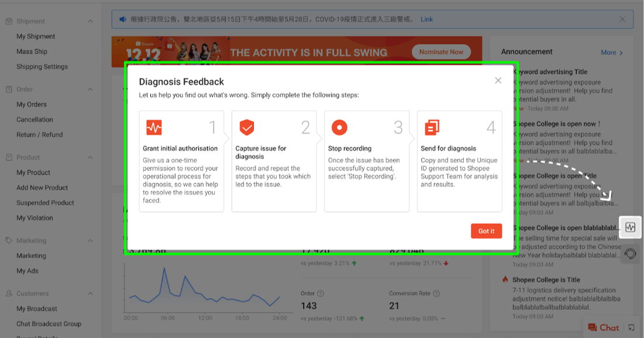Click the "Got it" button in the dialog
This screenshot has height=338, width=644.
click(x=486, y=231)
